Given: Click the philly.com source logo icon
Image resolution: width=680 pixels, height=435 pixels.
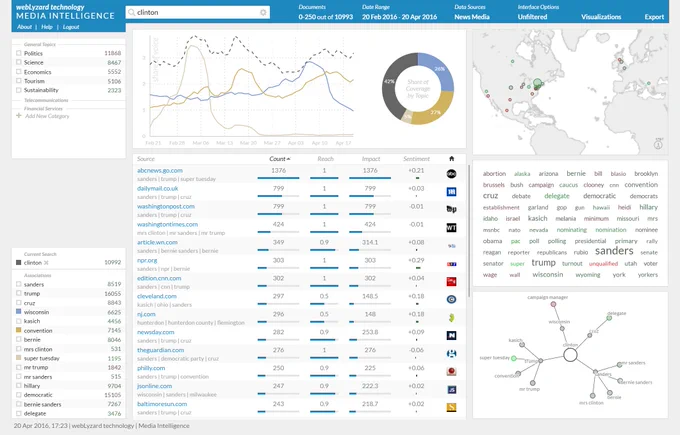Looking at the screenshot, I should tap(451, 371).
